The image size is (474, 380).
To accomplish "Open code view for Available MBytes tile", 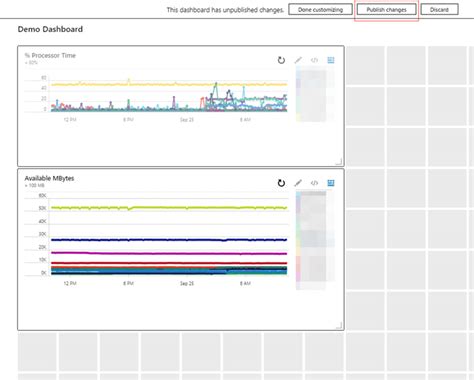I will click(314, 183).
